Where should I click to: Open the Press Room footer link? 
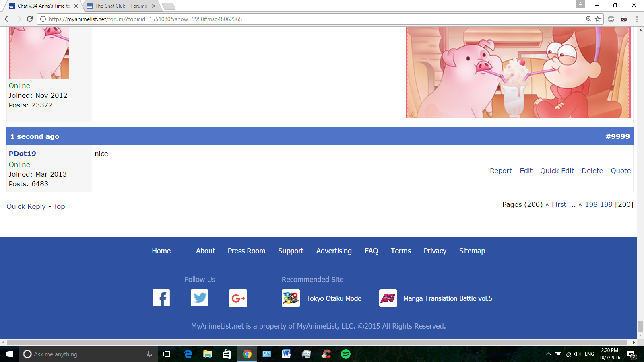pyautogui.click(x=246, y=251)
